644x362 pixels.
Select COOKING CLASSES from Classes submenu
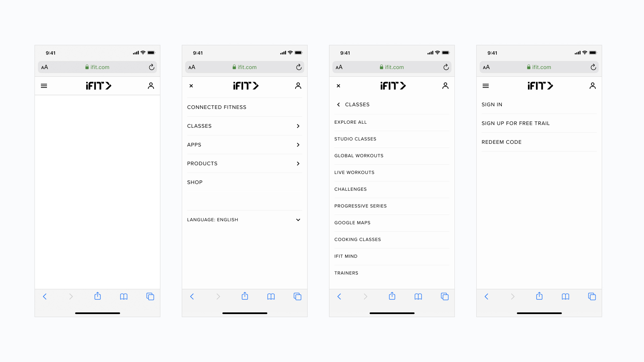[357, 239]
